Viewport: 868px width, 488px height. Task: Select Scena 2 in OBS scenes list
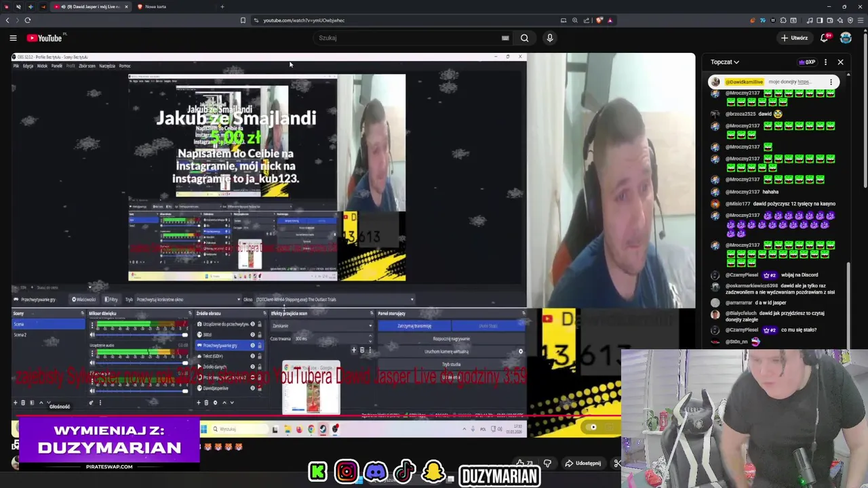(47, 335)
